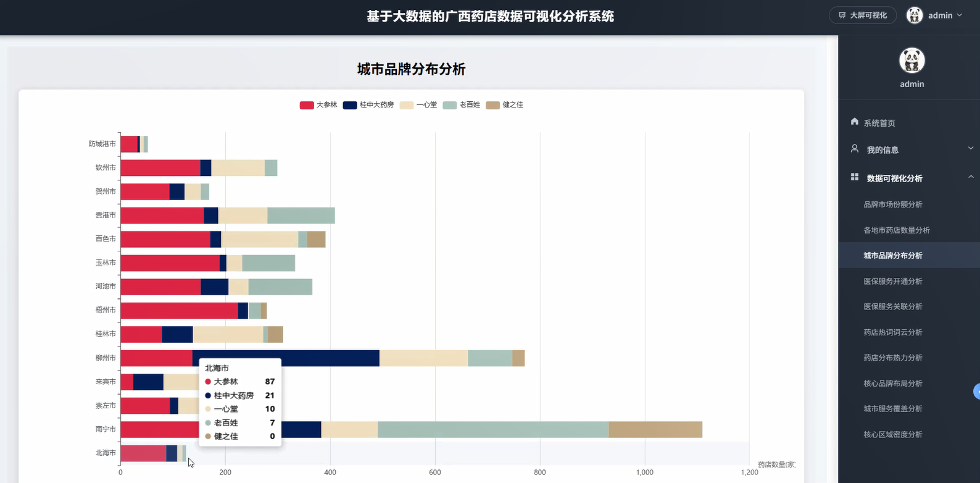Click the 大屏可视化 button
Viewport: 980px width, 483px height.
(862, 15)
